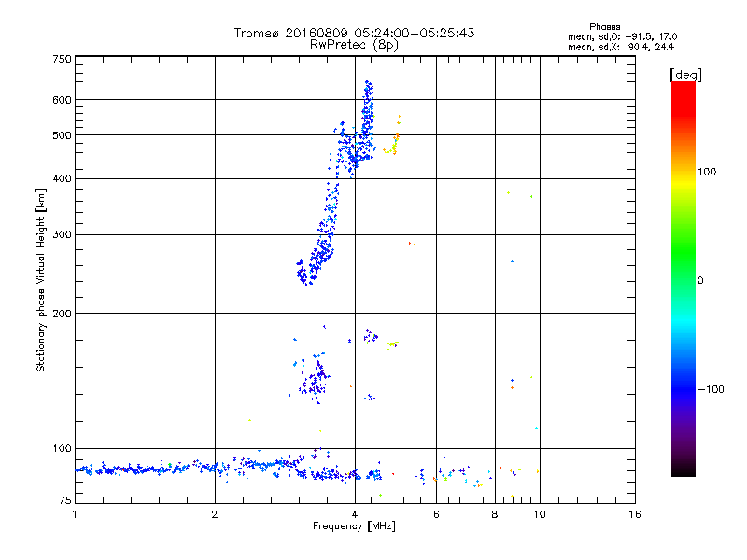Click the 'Stationary phase Virtual Height [km]' axis label
Viewport: 747px width, 560px height.
tap(41, 280)
